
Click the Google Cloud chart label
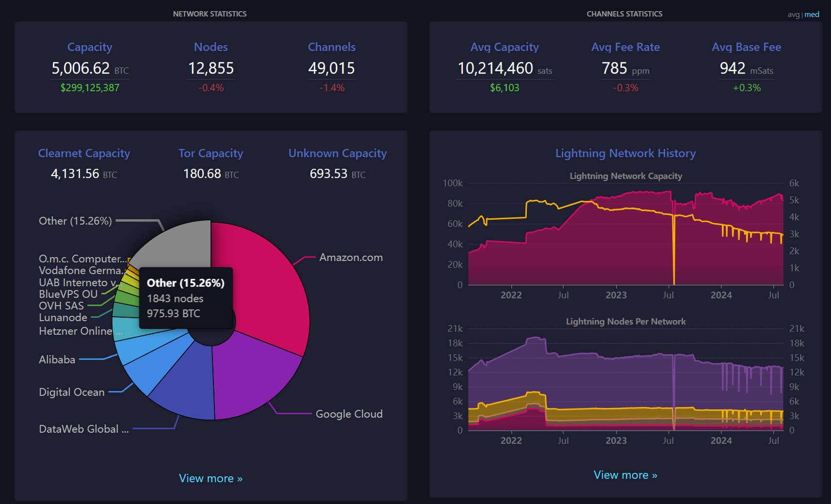pyautogui.click(x=349, y=414)
